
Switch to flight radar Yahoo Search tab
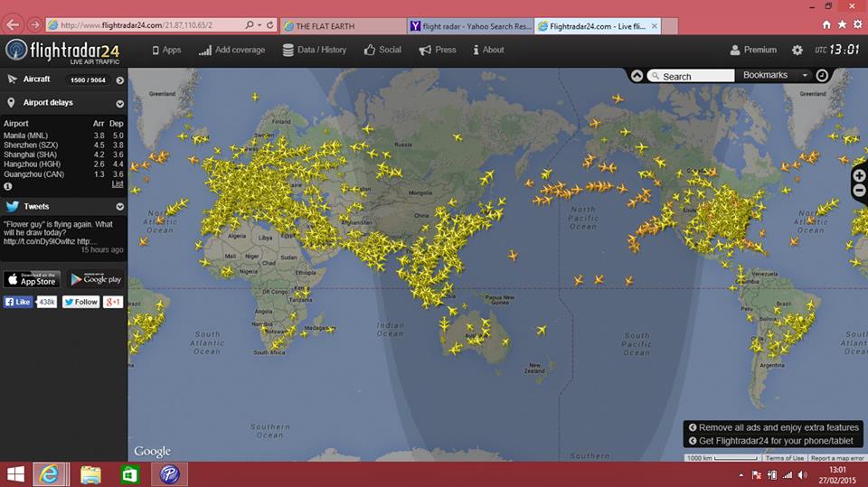(x=471, y=26)
